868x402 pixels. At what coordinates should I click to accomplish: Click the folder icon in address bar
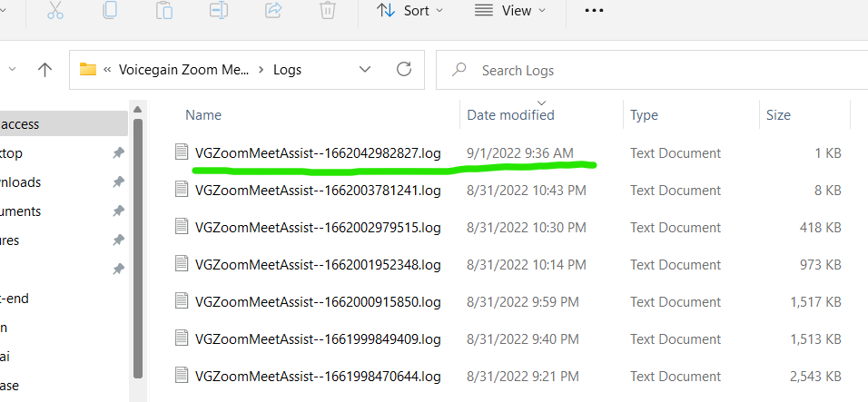coord(87,69)
